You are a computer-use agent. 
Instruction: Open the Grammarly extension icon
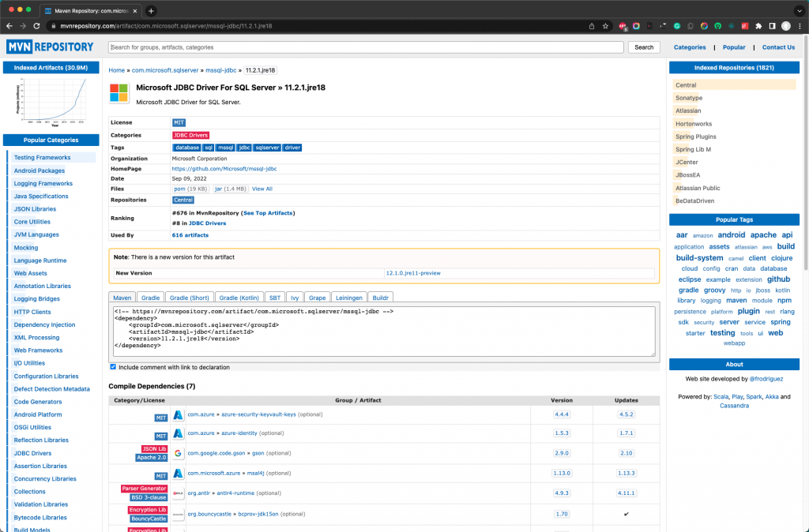pos(677,26)
